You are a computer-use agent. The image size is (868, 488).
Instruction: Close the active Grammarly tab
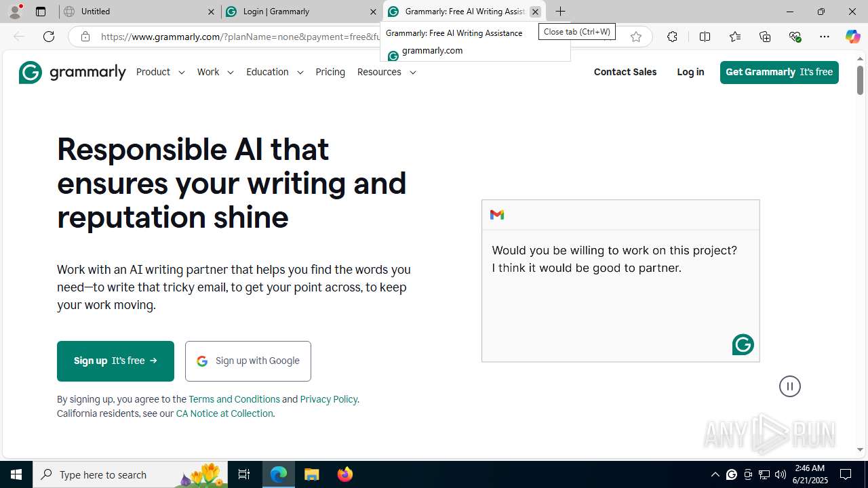[535, 12]
